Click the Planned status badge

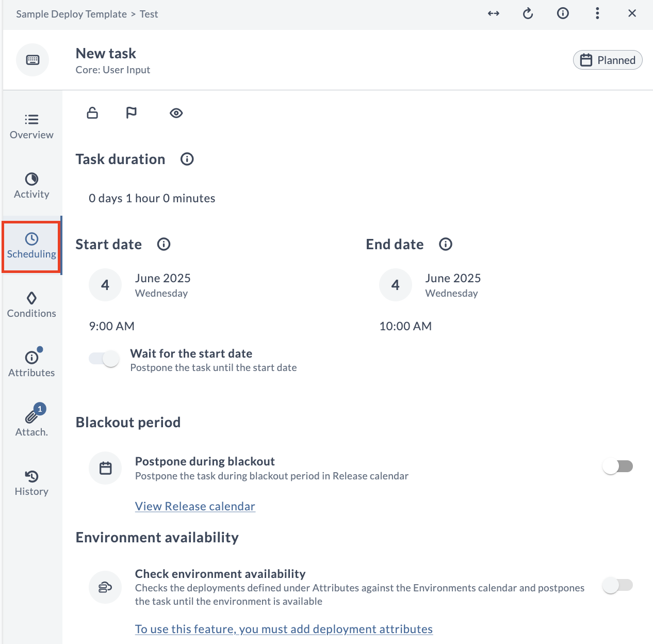pos(608,60)
